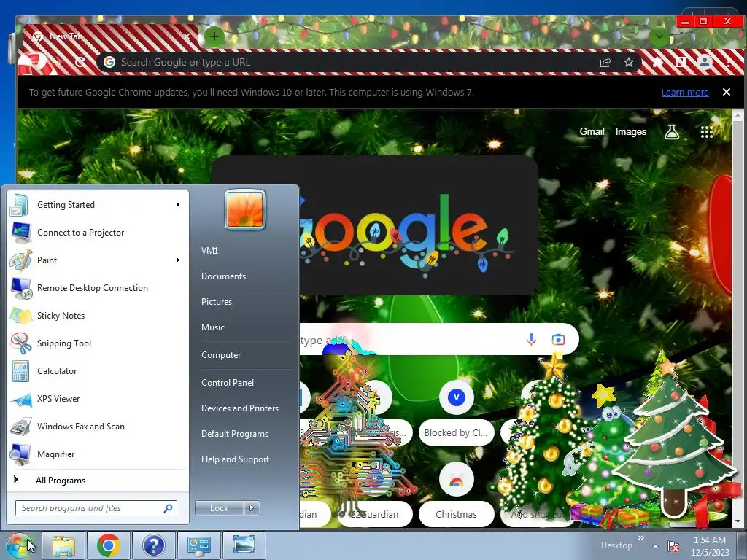This screenshot has height=560, width=747.
Task: Follow the Learn more link
Action: click(x=685, y=93)
